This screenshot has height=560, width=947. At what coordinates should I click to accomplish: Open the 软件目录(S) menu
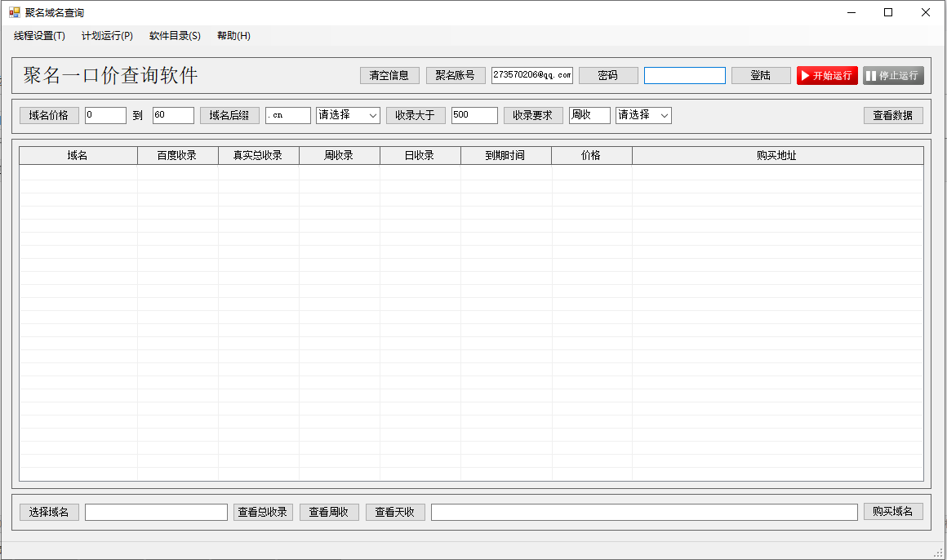tap(175, 36)
